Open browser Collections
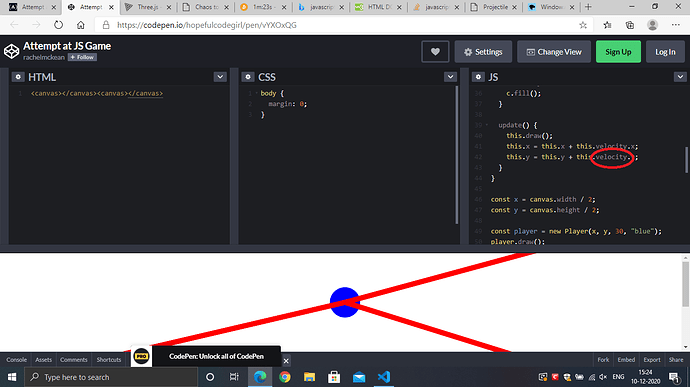The width and height of the screenshot is (690, 387). [630, 25]
